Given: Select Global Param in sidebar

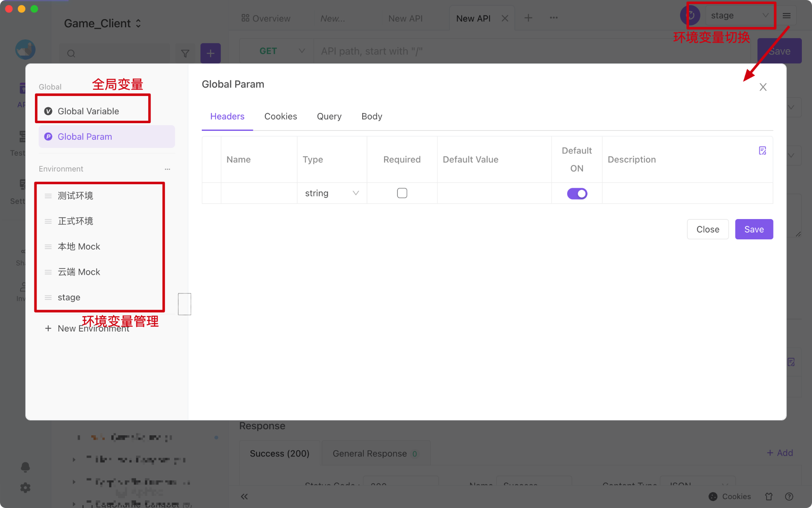Looking at the screenshot, I should [106, 137].
